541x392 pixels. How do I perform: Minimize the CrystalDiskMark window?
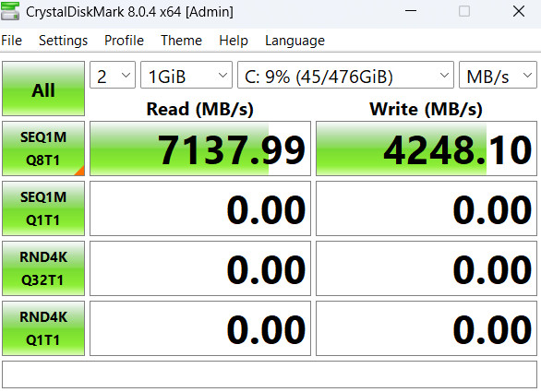click(x=411, y=11)
